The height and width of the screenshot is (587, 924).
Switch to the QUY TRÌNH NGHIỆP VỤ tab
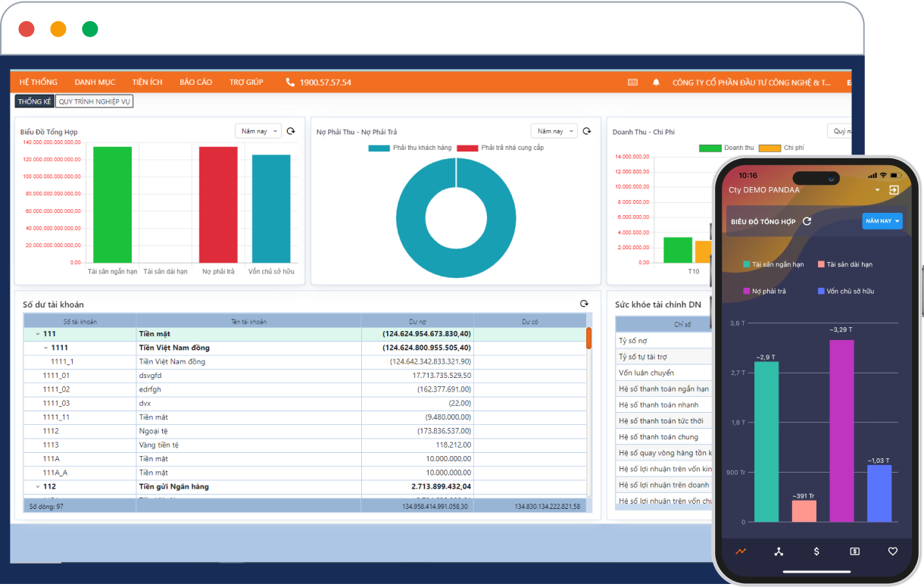[95, 101]
